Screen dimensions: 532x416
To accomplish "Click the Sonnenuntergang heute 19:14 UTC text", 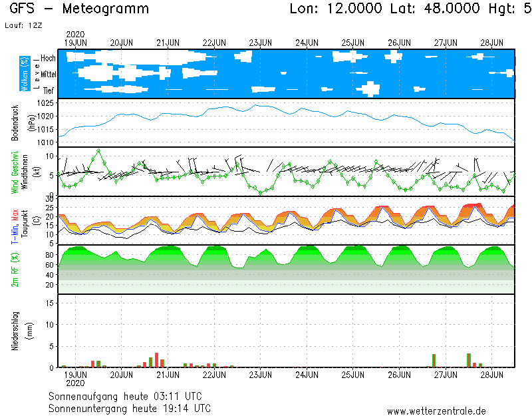I will pos(130,407).
